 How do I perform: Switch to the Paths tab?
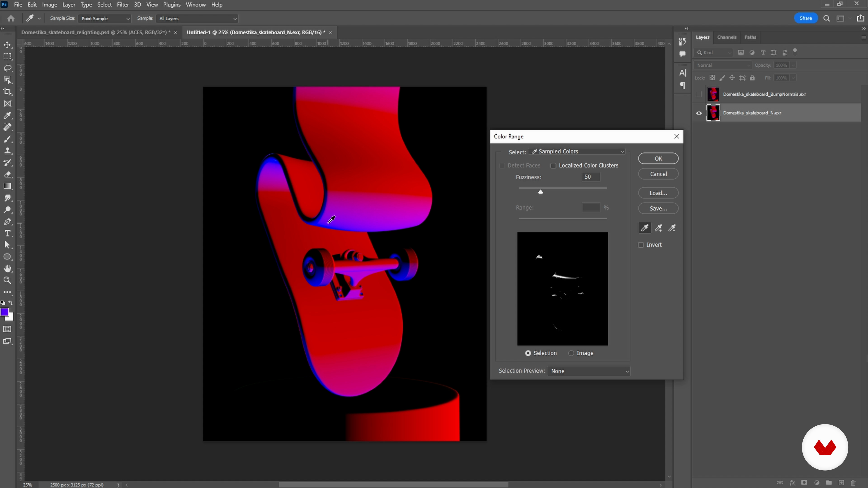(750, 37)
